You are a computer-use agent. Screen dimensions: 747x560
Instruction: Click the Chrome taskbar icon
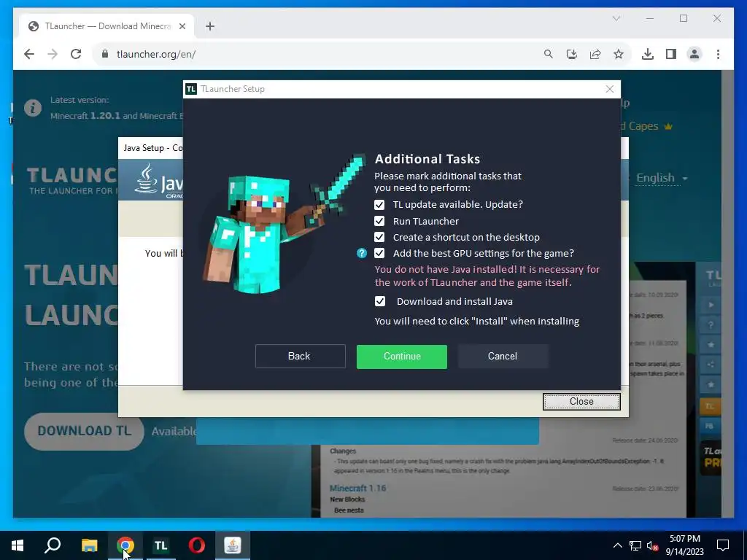tap(125, 545)
